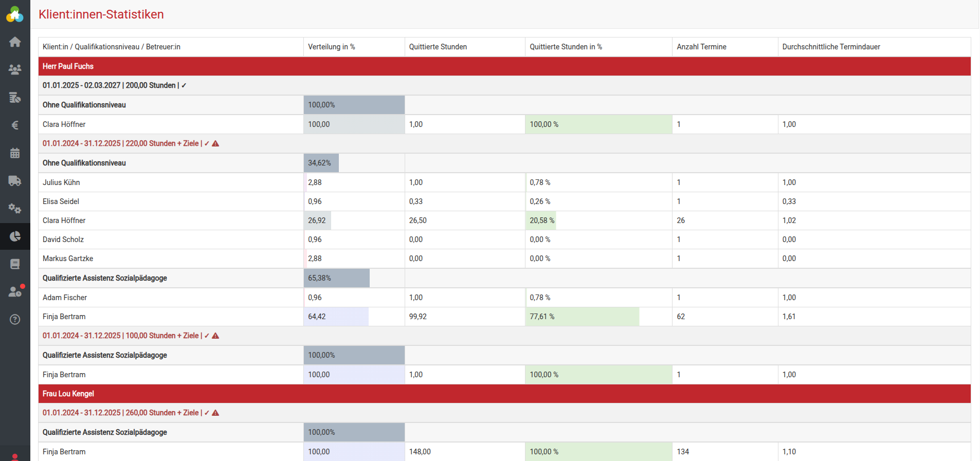Screen dimensions: 980x461
Task: Click the warning triangle on 220,00 Stunden row
Action: [x=215, y=144]
